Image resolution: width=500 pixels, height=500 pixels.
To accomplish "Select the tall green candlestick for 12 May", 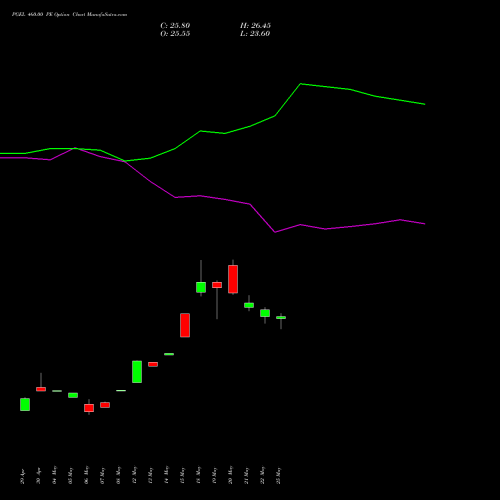I will (137, 372).
